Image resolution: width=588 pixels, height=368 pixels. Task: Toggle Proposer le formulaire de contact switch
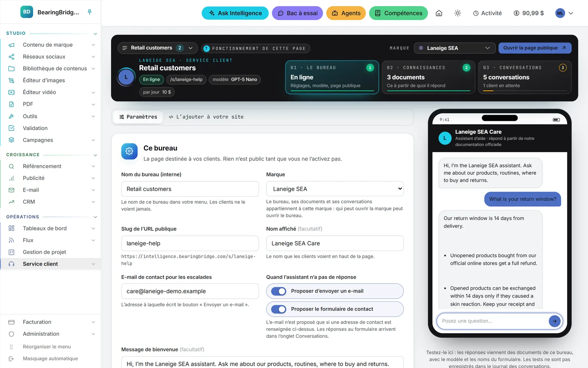(x=279, y=309)
